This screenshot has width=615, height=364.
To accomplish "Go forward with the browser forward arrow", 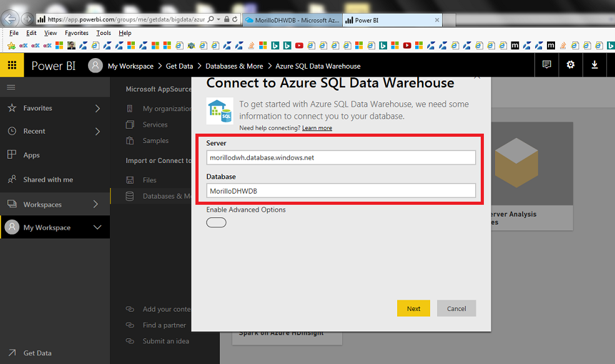I will click(27, 19).
